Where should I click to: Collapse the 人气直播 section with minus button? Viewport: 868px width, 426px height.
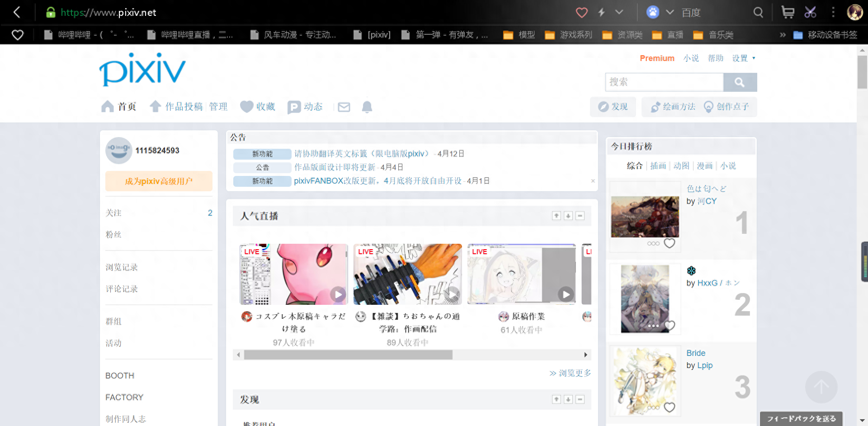(x=580, y=216)
